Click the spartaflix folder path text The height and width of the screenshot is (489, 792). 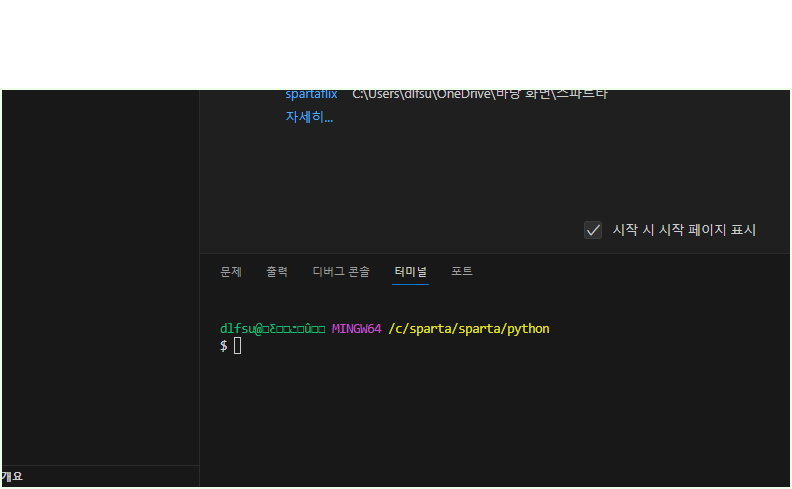(480, 94)
